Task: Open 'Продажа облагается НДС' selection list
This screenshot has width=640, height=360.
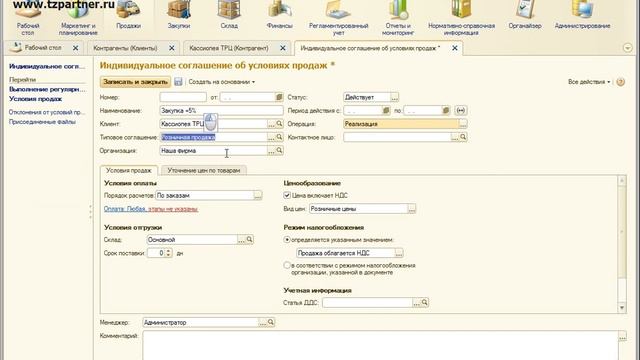Action: pyautogui.click(x=398, y=253)
